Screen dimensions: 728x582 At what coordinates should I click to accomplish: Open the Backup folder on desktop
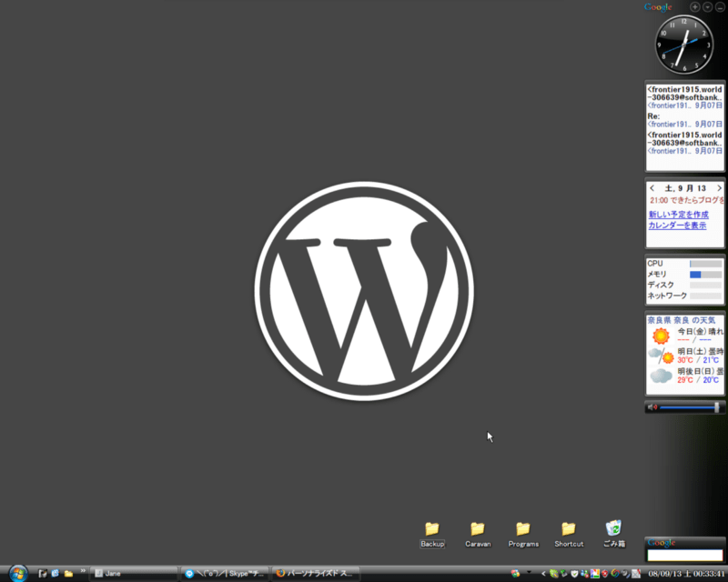tap(432, 529)
